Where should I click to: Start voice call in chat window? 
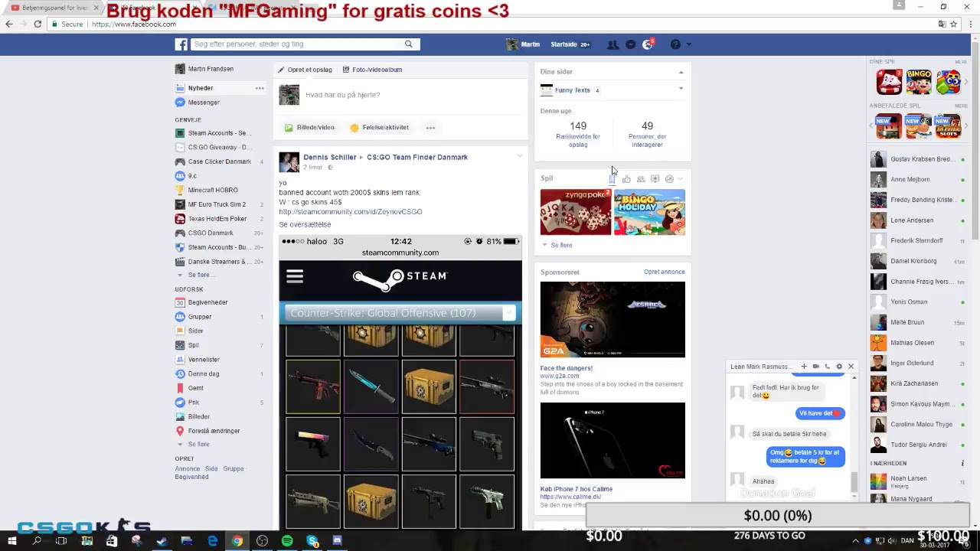(x=827, y=367)
